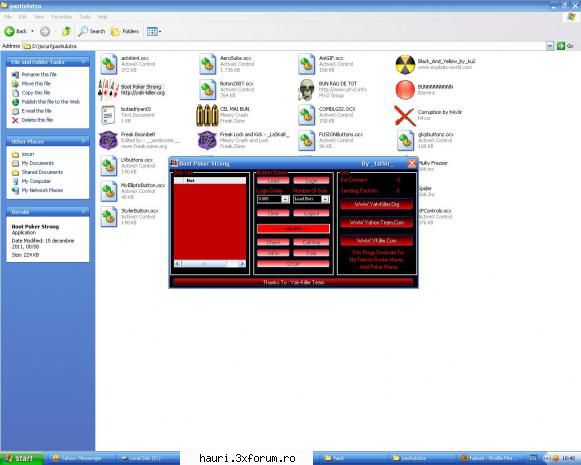
Task: Switch to Yahoo! Messenger taskbar button
Action: click(x=80, y=458)
